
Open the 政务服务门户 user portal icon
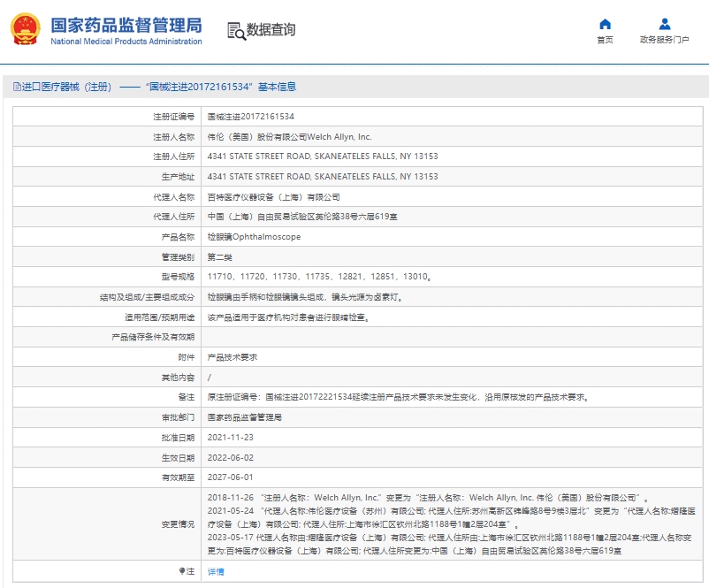[x=665, y=24]
